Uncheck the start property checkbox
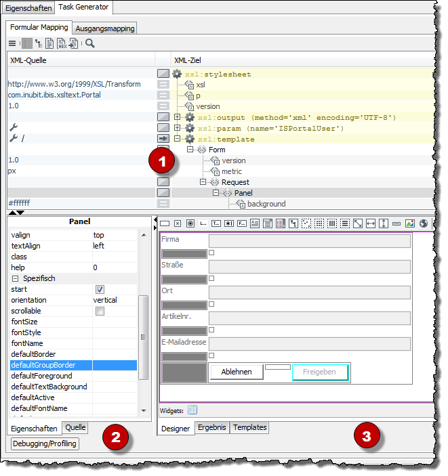Screen dimensions: 448x476 pyautogui.click(x=100, y=289)
